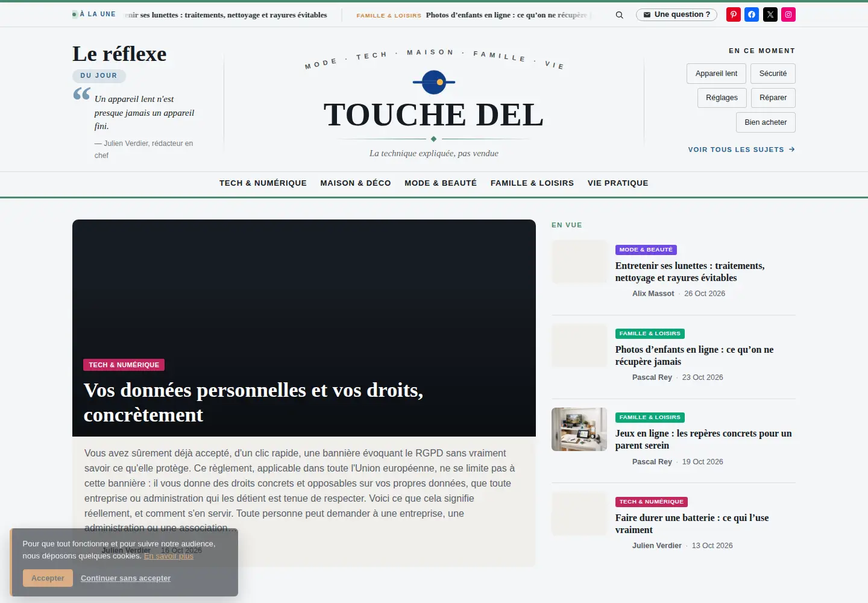This screenshot has height=603, width=868.
Task: Click the 'Une question ?' button
Action: [676, 14]
